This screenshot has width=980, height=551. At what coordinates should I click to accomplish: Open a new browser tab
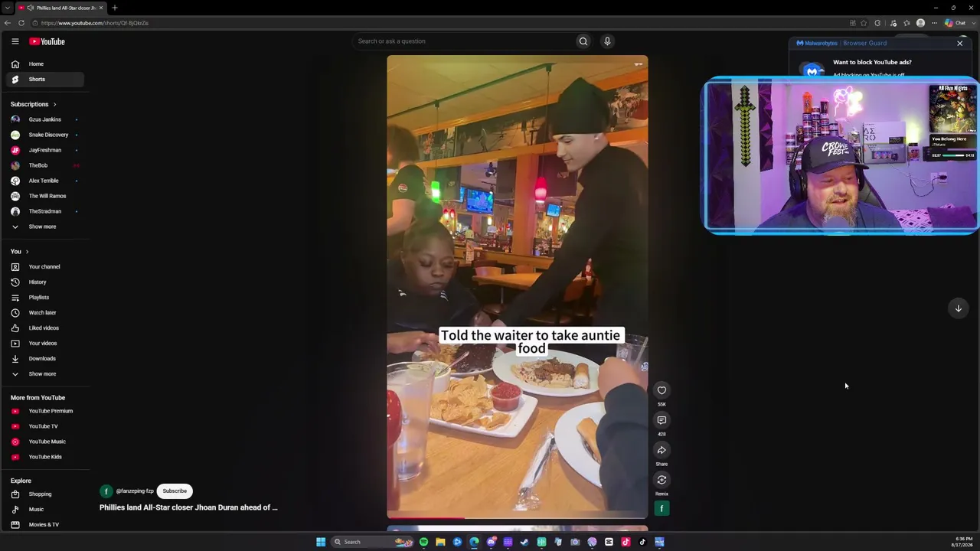click(x=114, y=8)
